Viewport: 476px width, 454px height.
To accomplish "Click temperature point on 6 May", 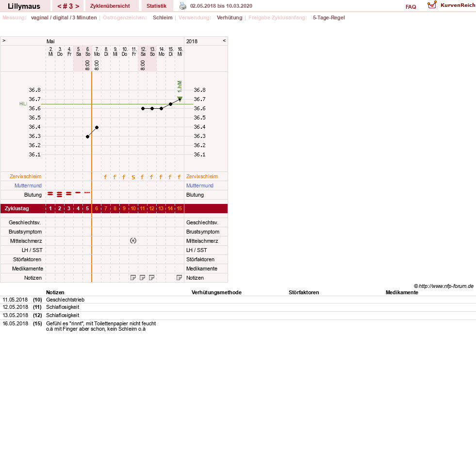I will [87, 137].
